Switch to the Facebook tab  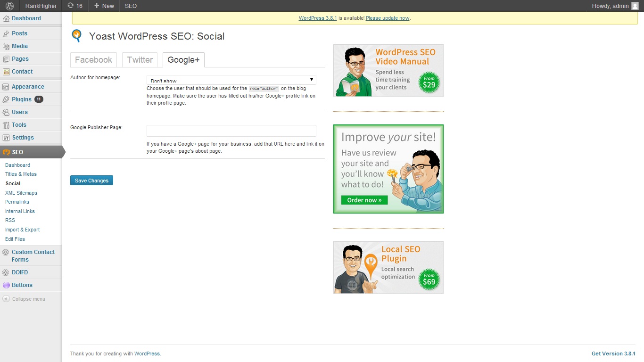[93, 60]
